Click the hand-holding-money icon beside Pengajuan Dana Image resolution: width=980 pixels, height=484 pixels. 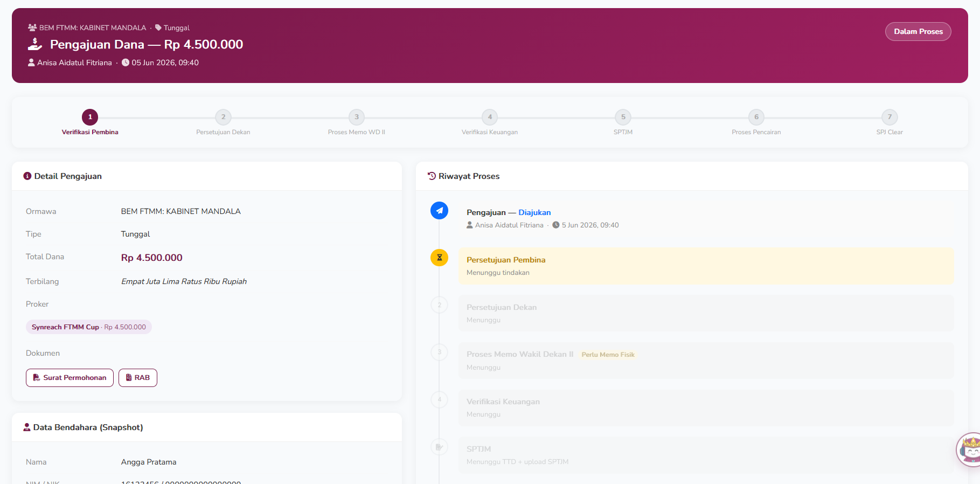[35, 44]
